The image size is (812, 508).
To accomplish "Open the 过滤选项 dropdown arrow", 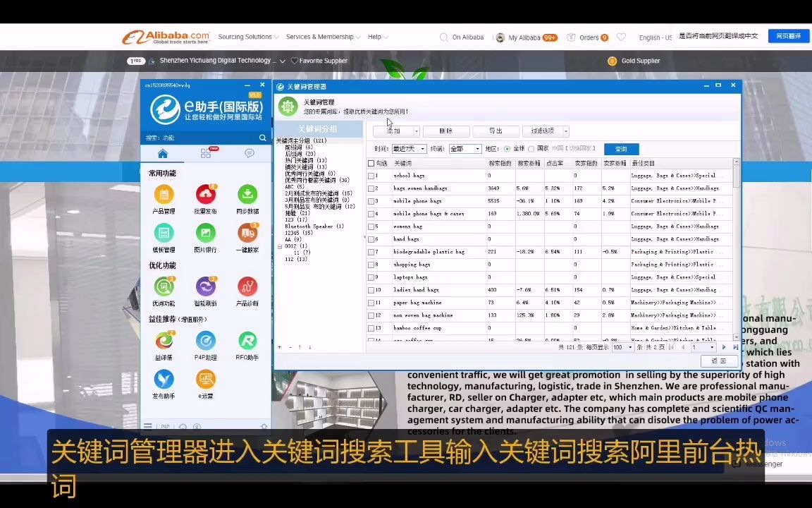I will (565, 131).
